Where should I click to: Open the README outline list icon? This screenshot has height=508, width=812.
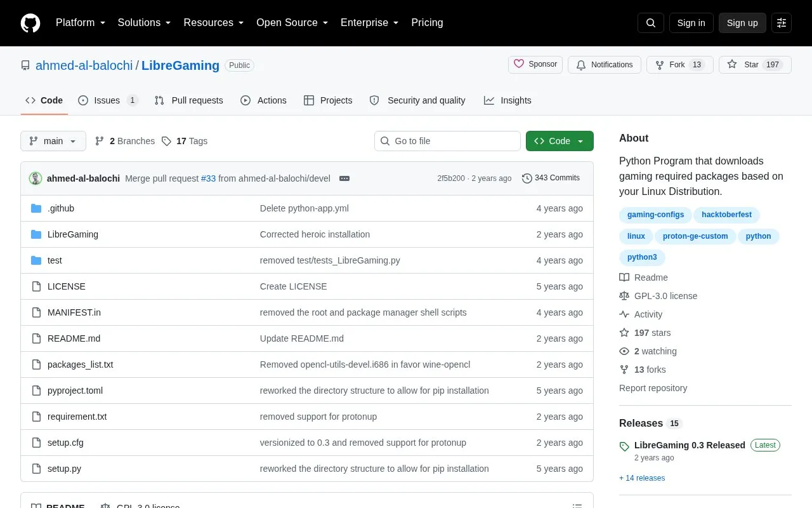(577, 506)
